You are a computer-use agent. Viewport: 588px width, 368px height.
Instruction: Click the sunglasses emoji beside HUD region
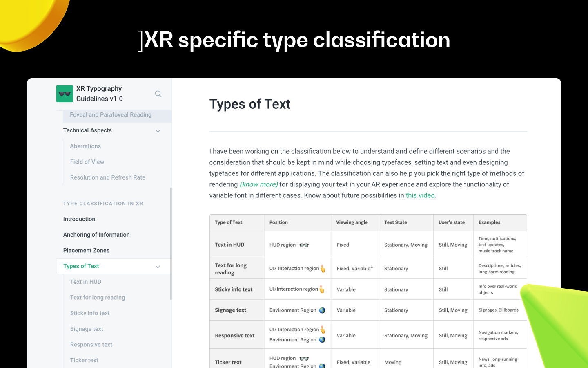303,245
